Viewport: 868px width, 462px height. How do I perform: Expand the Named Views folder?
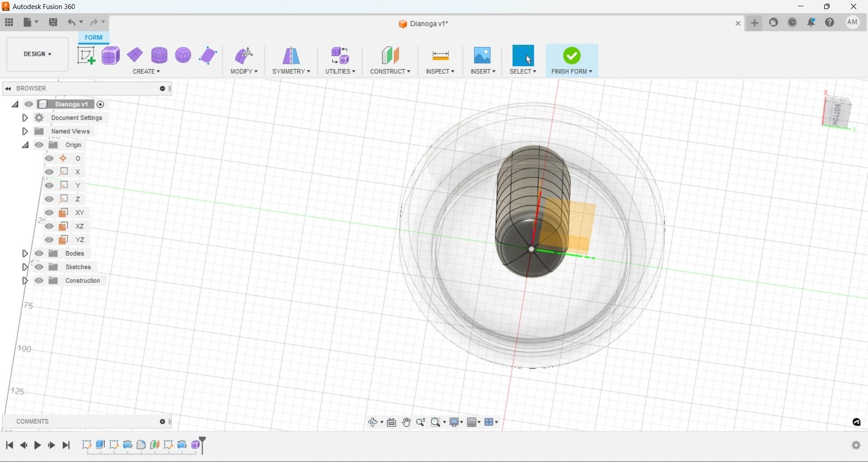(x=25, y=131)
